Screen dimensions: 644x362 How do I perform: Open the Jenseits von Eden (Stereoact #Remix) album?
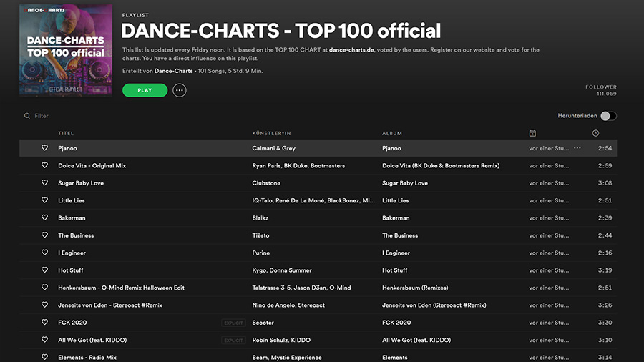(x=434, y=305)
